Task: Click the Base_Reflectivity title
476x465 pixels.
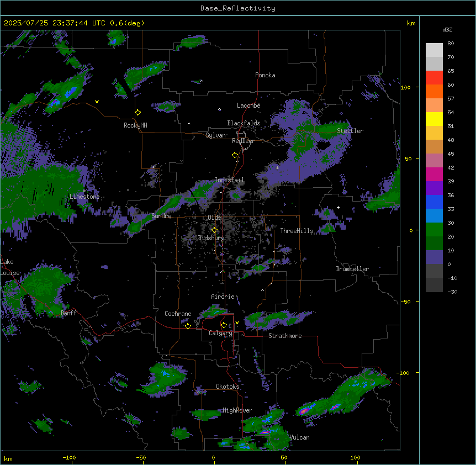Action: (238, 8)
